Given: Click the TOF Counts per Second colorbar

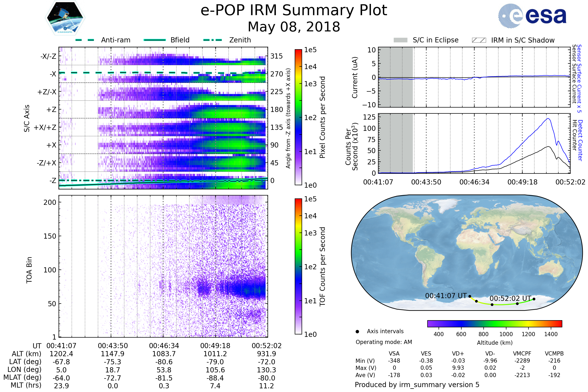Looking at the screenshot, I should coord(298,266).
